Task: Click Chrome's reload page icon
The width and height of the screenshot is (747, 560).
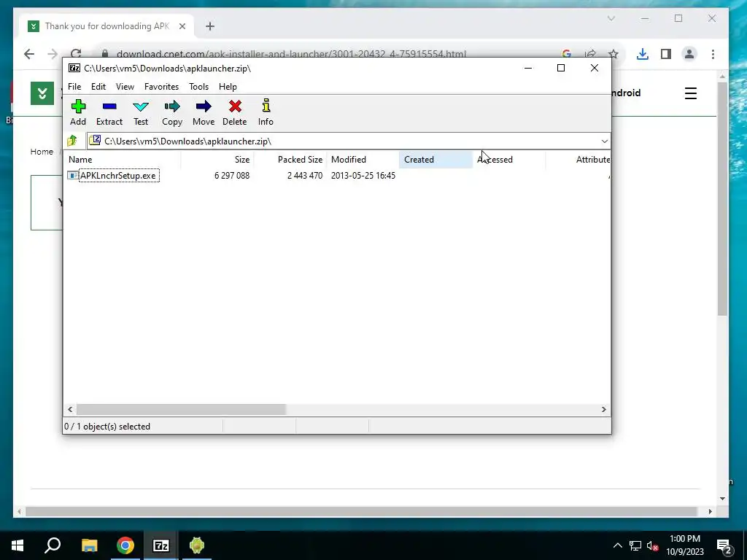Action: pyautogui.click(x=76, y=52)
